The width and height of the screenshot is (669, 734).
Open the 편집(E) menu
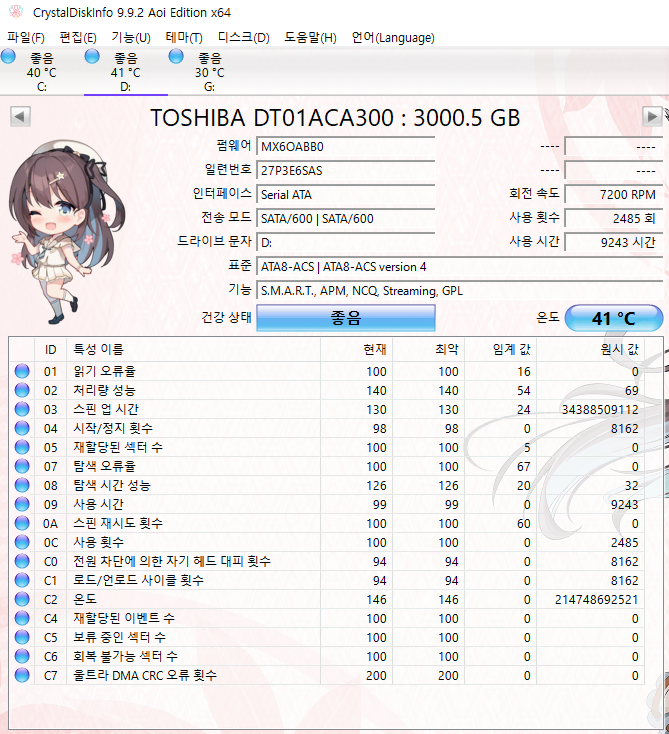pos(78,37)
